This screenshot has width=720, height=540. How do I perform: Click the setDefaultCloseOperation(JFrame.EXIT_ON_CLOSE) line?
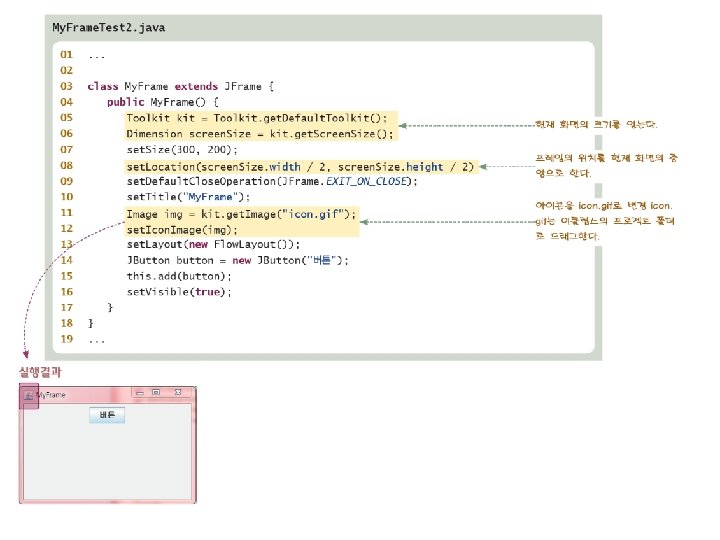[x=272, y=181]
